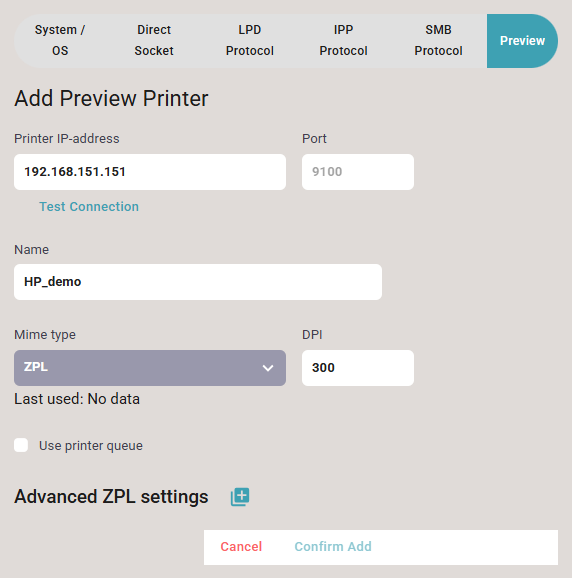Image resolution: width=572 pixels, height=578 pixels.
Task: Click the Test Connection link
Action: [x=89, y=206]
